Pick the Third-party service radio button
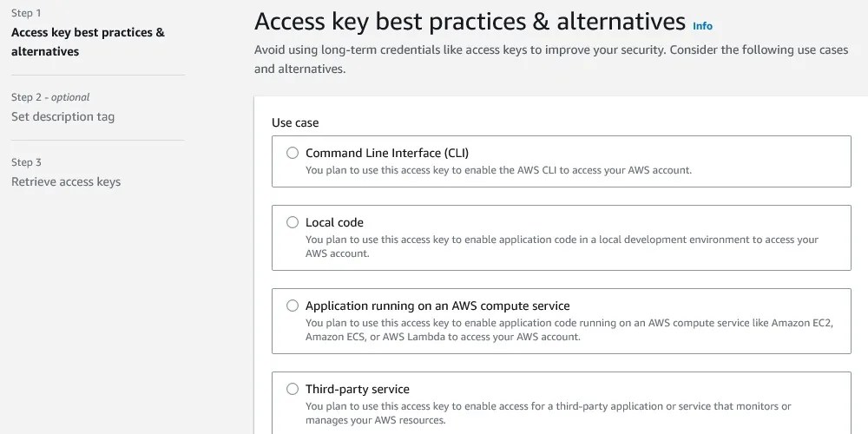This screenshot has width=868, height=434. coord(293,389)
